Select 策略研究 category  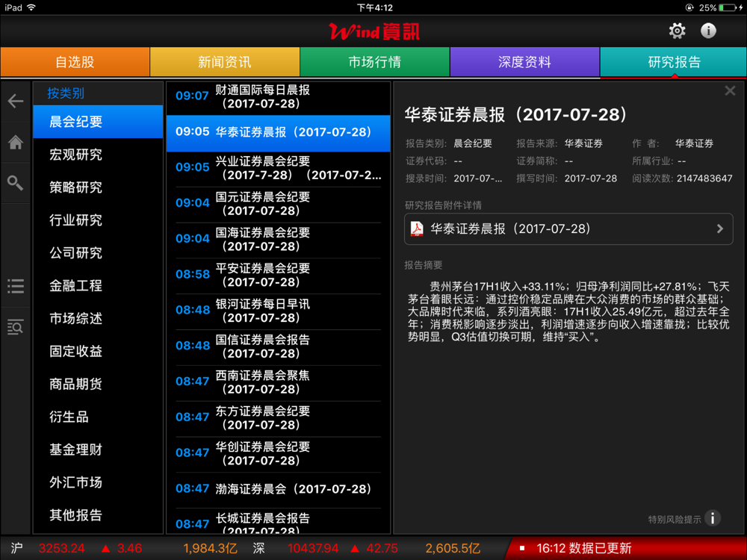point(98,187)
